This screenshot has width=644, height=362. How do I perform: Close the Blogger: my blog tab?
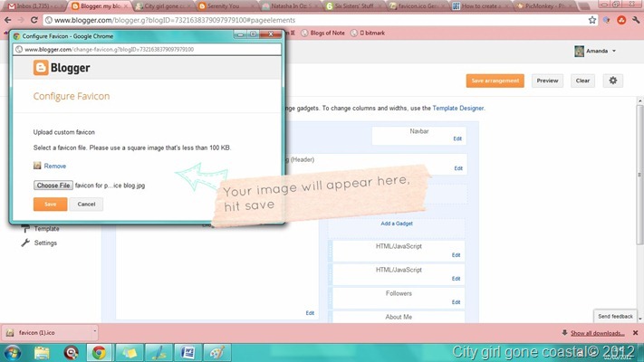[126, 6]
